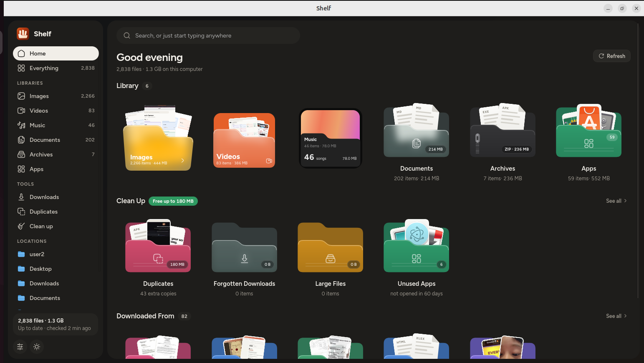Open the Everything view with 2,838 files
The height and width of the screenshot is (363, 644).
point(56,68)
